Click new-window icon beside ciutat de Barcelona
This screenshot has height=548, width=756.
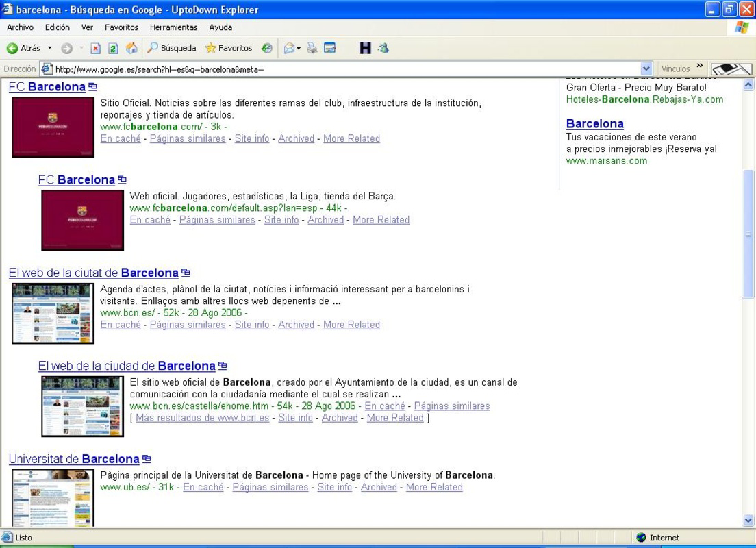point(186,273)
